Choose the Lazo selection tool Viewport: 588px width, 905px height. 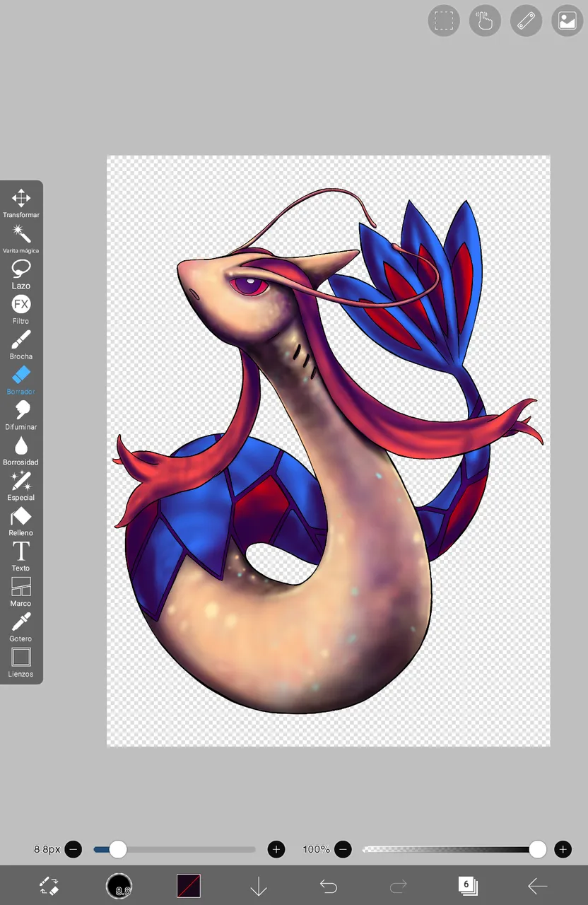[x=20, y=274]
